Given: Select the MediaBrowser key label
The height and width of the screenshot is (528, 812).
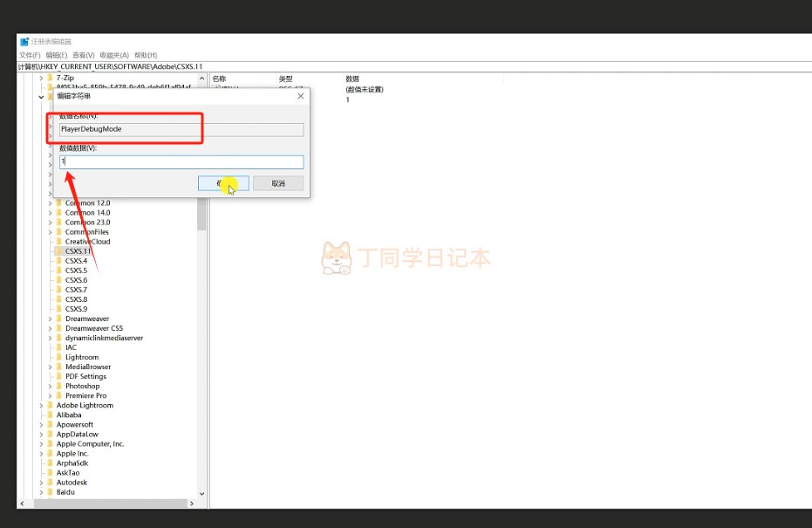Looking at the screenshot, I should pos(88,367).
